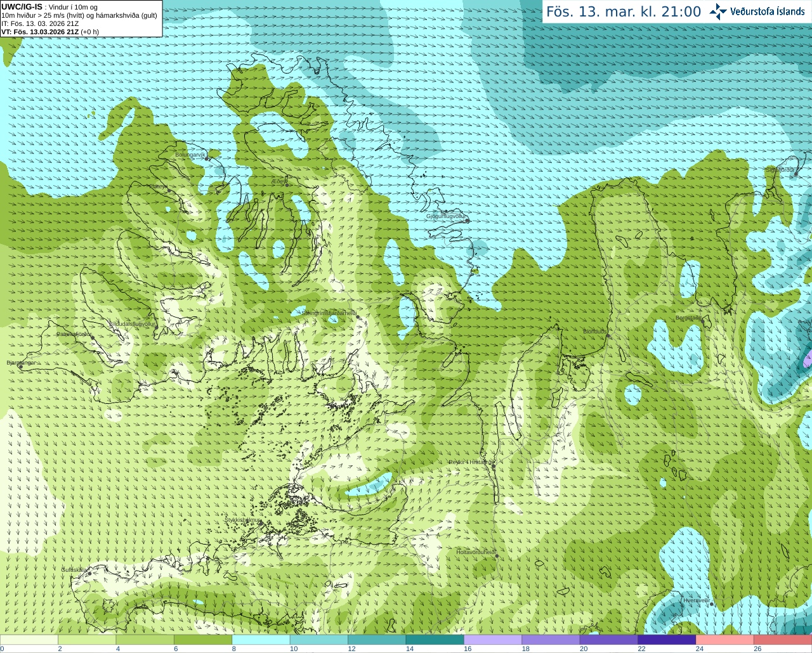Click the Holtavörðuheiði station dot
This screenshot has width=812, height=653.
click(497, 556)
